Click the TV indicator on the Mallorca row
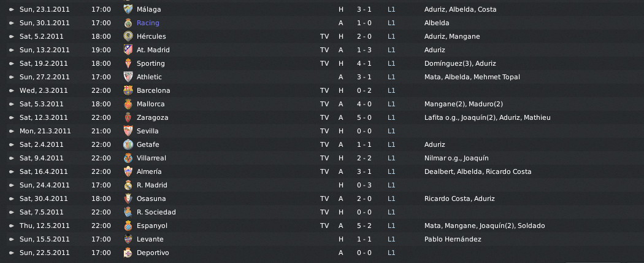This screenshot has height=263, width=644. coord(324,104)
